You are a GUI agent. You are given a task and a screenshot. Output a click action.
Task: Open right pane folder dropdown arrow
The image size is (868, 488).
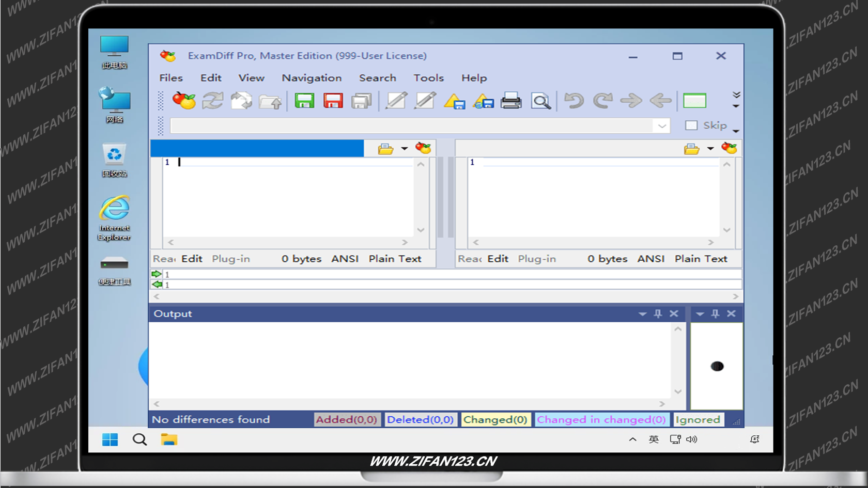[x=710, y=149]
